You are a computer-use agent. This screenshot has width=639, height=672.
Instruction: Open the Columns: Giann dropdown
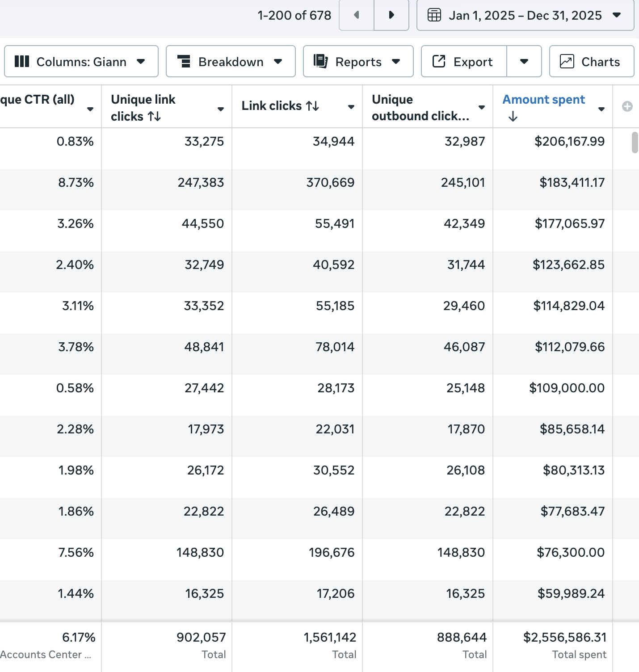81,61
